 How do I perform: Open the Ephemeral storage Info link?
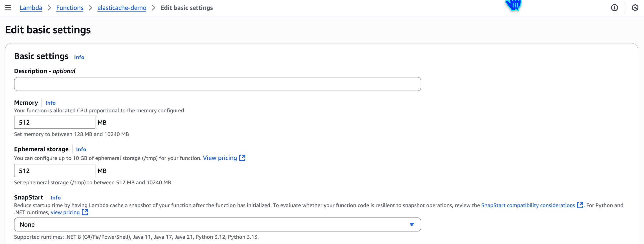[x=81, y=149]
